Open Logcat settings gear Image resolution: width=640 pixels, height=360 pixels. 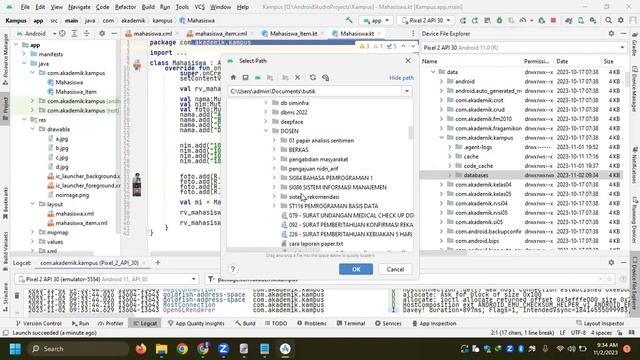point(611,263)
